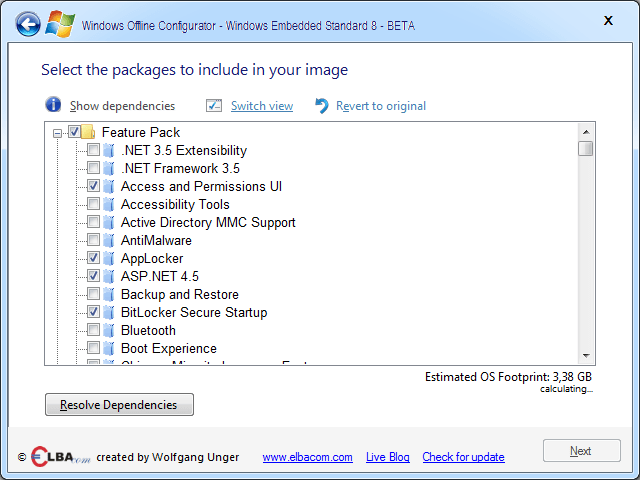Image resolution: width=640 pixels, height=480 pixels.
Task: Toggle the Feature Pack checkbox
Action: pyautogui.click(x=74, y=132)
